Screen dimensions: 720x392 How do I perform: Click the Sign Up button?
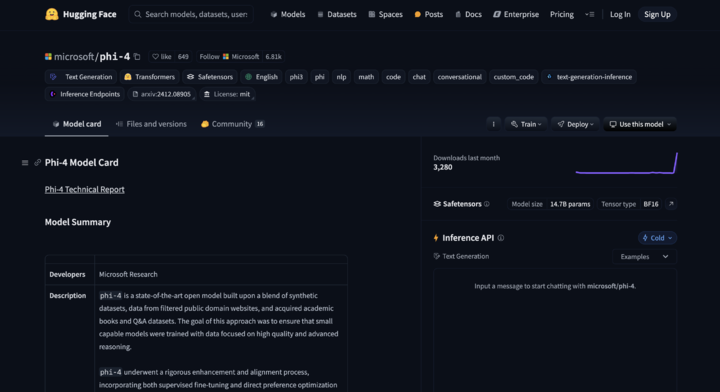pos(657,14)
